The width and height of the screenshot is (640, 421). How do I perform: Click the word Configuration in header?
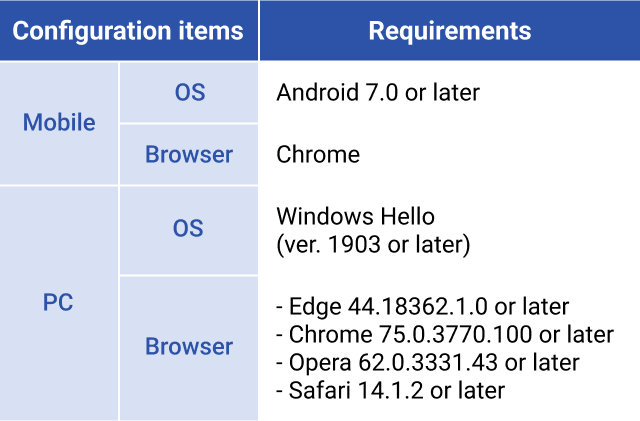[92, 31]
